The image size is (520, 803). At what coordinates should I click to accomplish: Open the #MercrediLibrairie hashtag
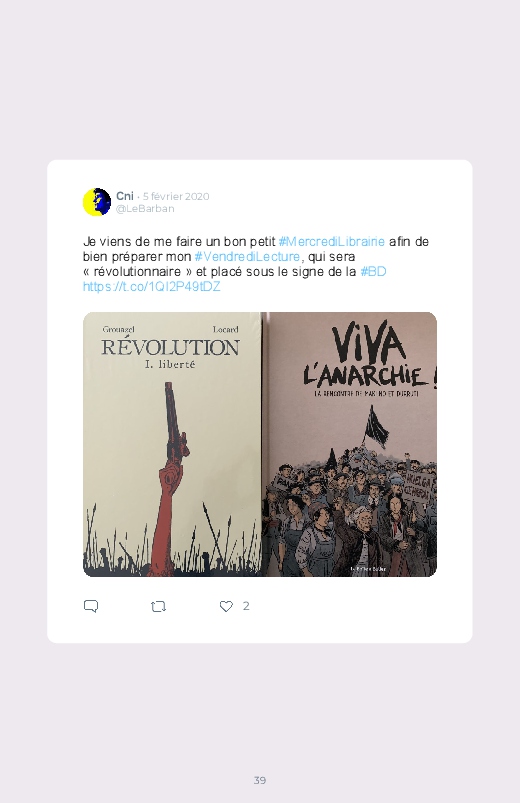331,241
